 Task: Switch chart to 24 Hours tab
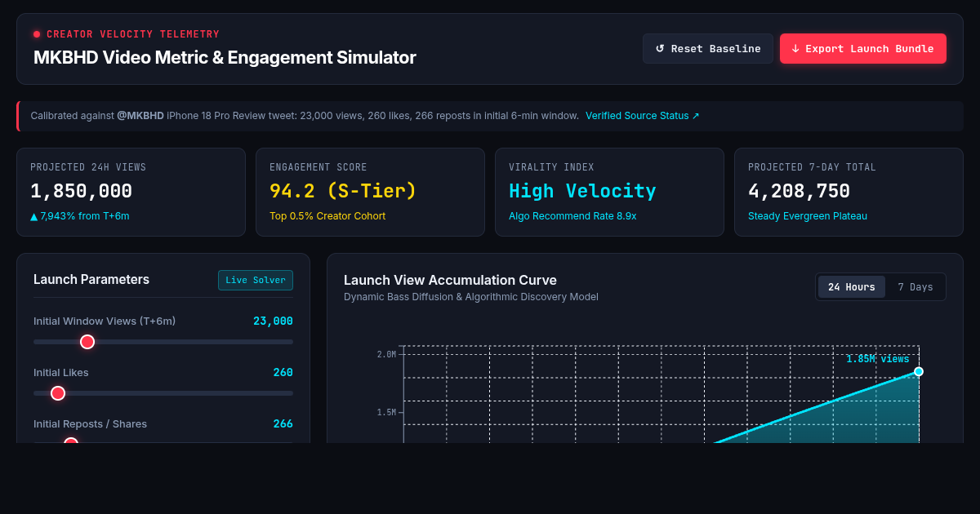(x=852, y=287)
